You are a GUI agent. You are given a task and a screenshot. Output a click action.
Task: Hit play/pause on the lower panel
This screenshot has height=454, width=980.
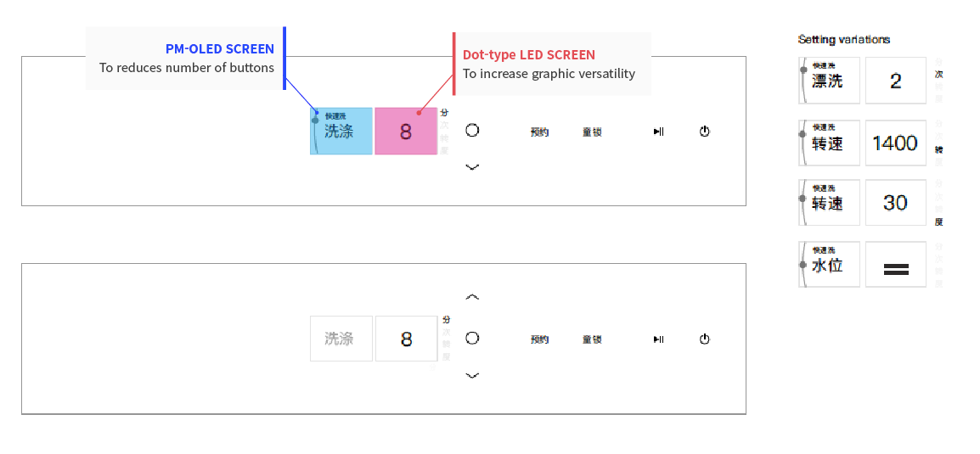[658, 339]
